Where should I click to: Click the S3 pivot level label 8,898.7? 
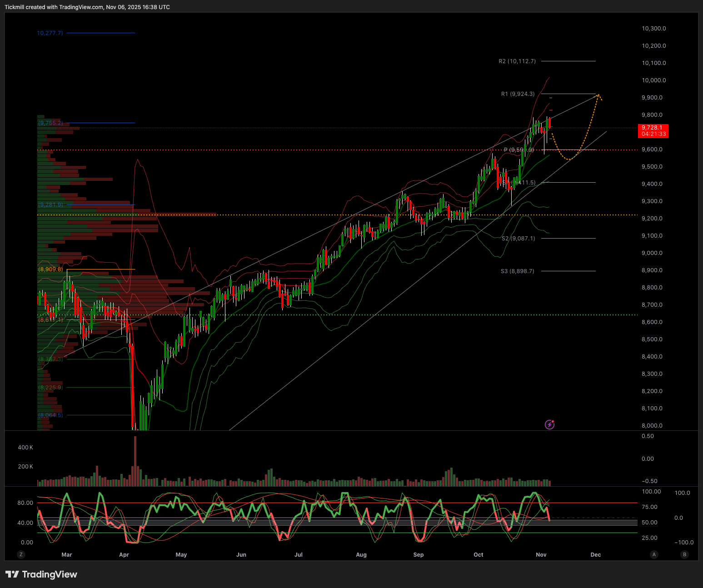(x=518, y=271)
